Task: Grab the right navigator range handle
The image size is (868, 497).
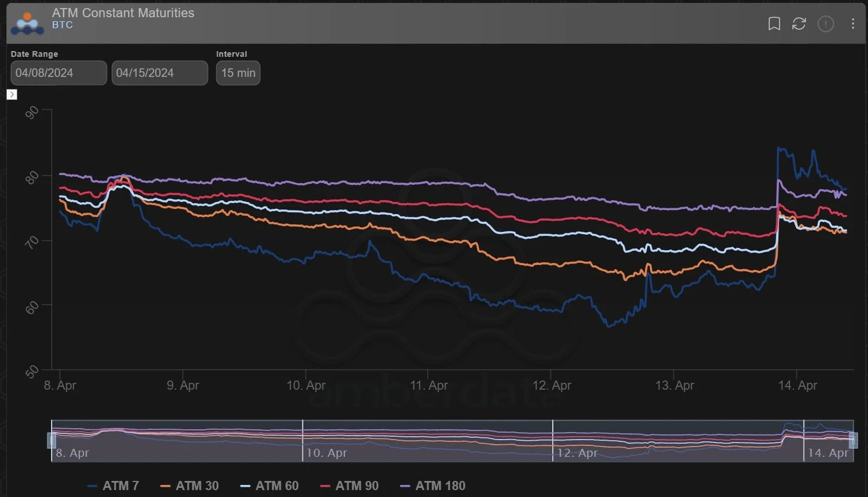Action: click(853, 440)
